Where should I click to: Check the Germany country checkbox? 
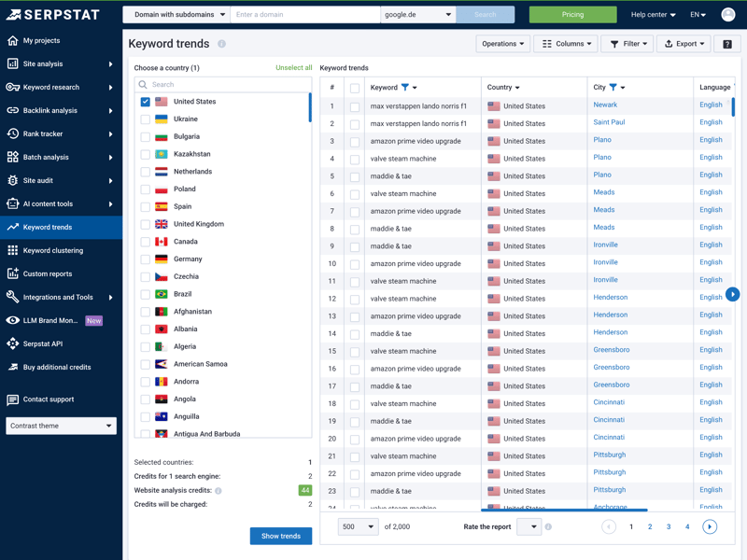tap(146, 259)
